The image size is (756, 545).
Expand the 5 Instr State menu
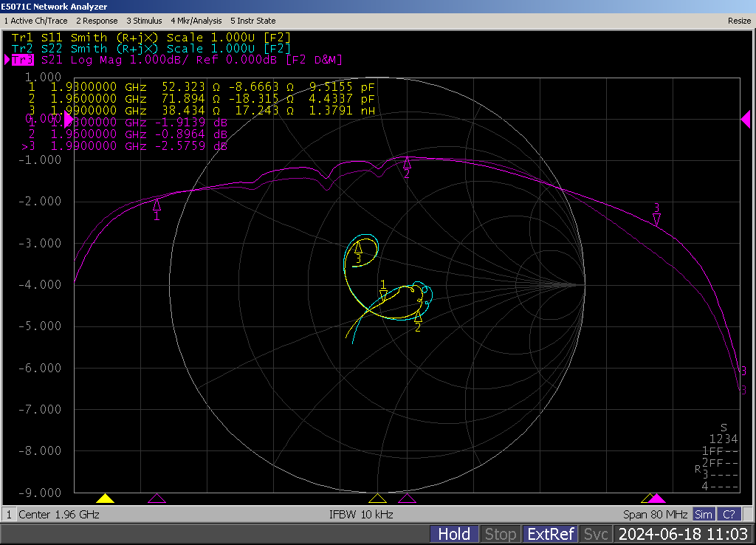[x=252, y=21]
